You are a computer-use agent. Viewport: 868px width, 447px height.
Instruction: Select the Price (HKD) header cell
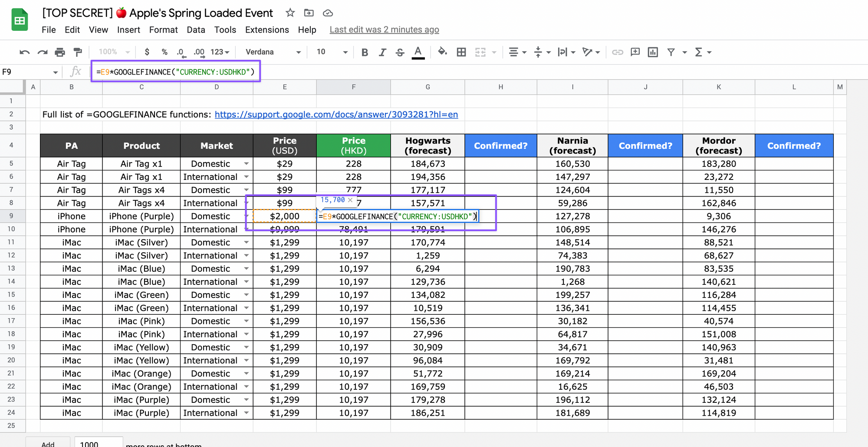(x=354, y=146)
